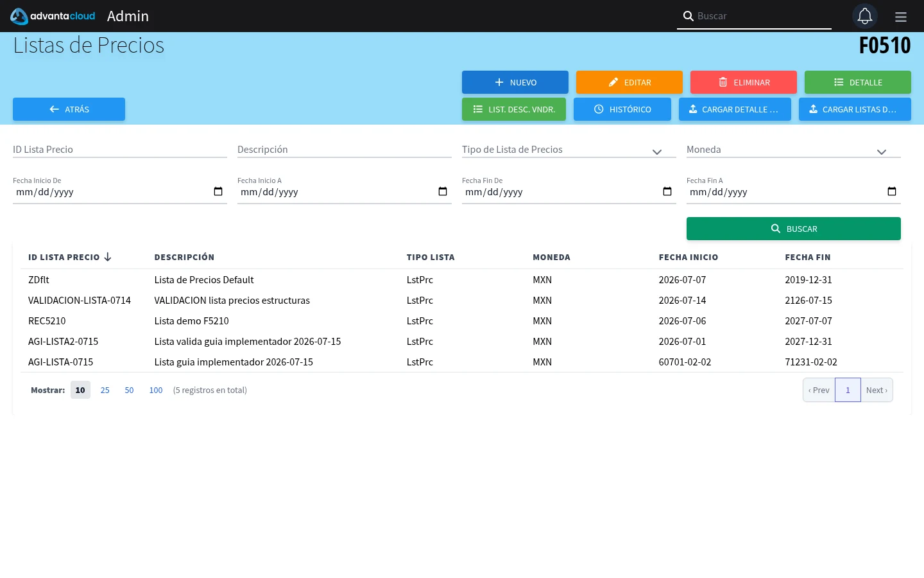
Task: Click the advantacloud logo
Action: tap(53, 16)
